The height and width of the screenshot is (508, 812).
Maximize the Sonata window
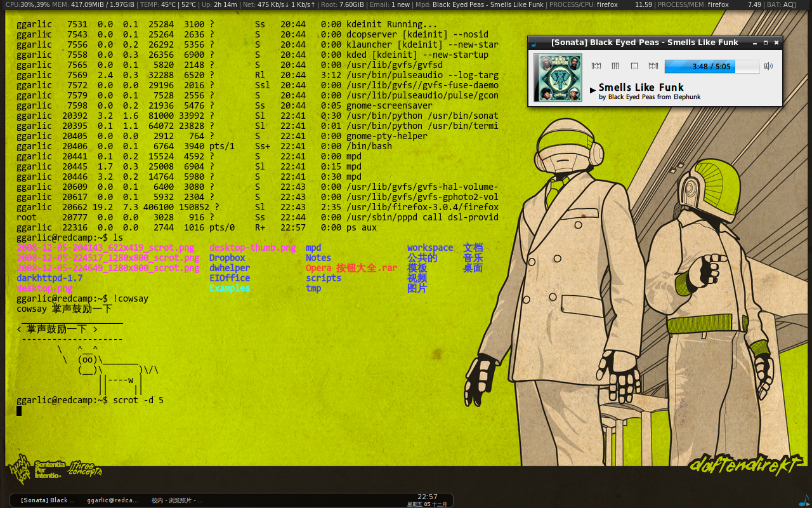click(x=766, y=43)
